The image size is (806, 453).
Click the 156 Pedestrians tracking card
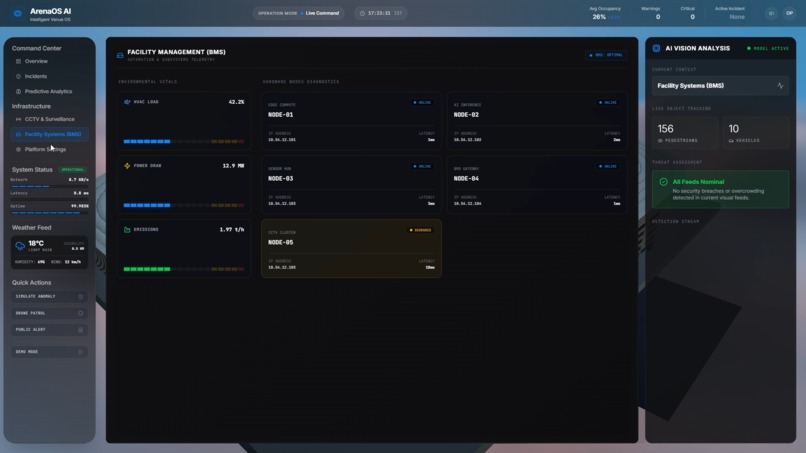click(x=685, y=133)
